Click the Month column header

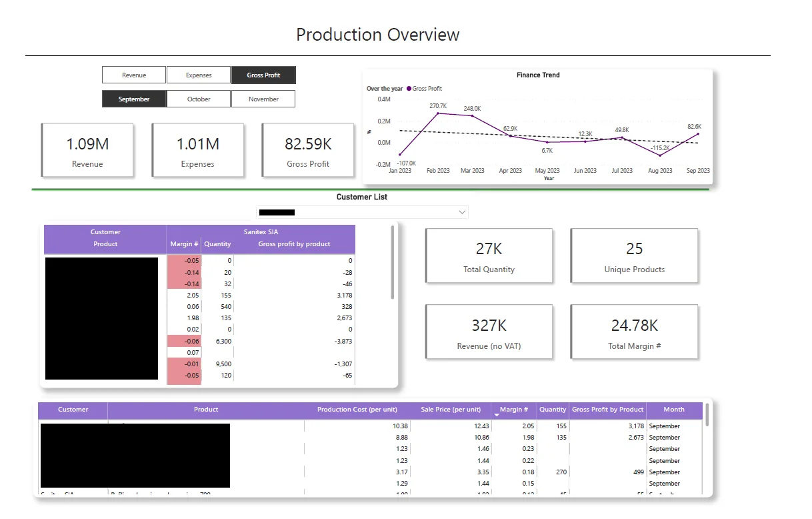click(674, 410)
